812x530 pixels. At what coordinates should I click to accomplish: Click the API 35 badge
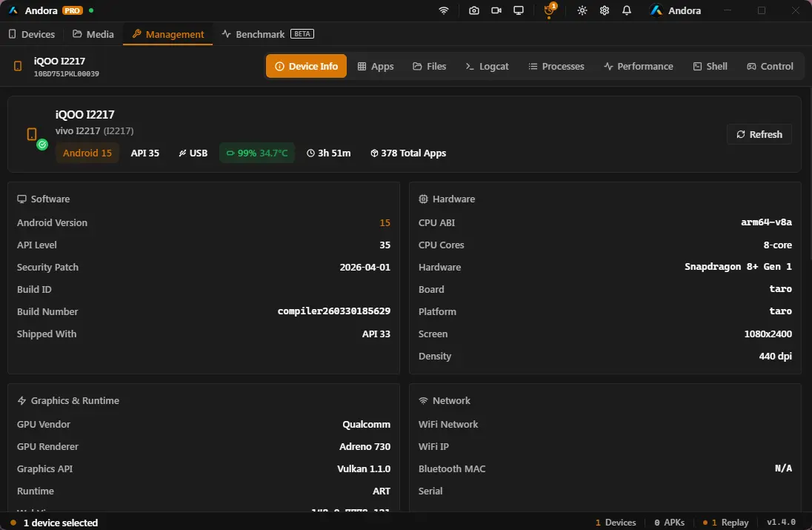[x=145, y=153]
